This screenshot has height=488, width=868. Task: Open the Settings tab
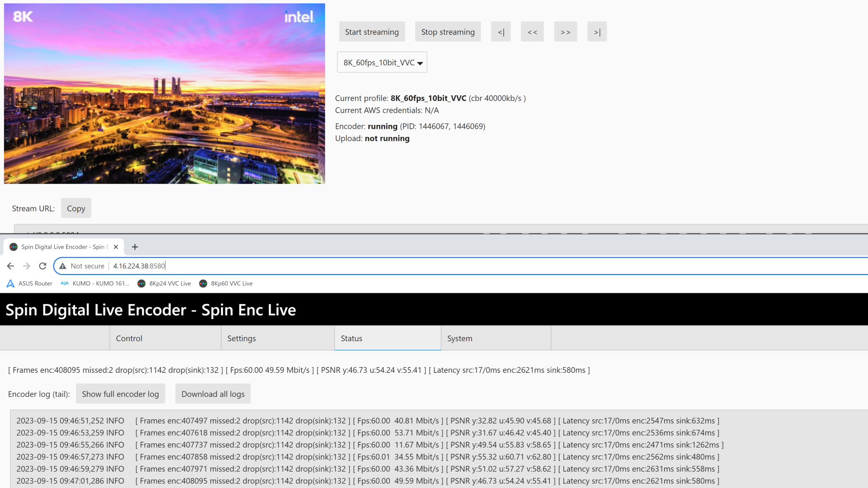241,338
